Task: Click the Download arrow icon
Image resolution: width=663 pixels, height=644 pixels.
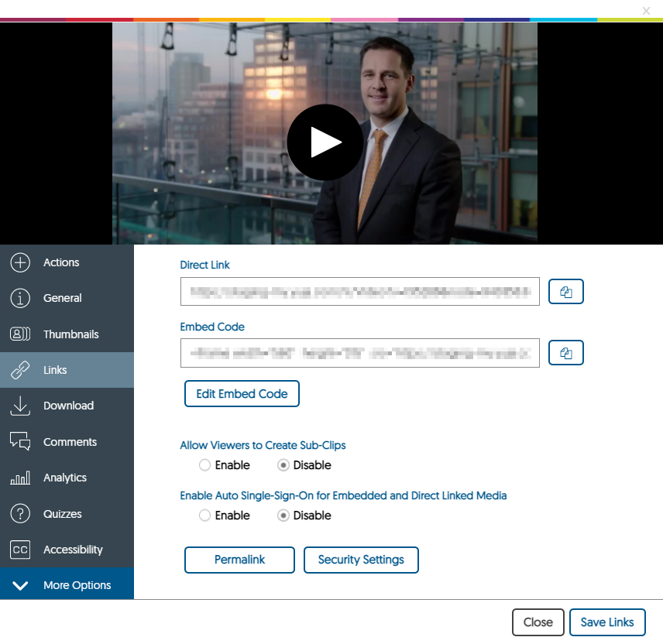Action: pos(20,406)
